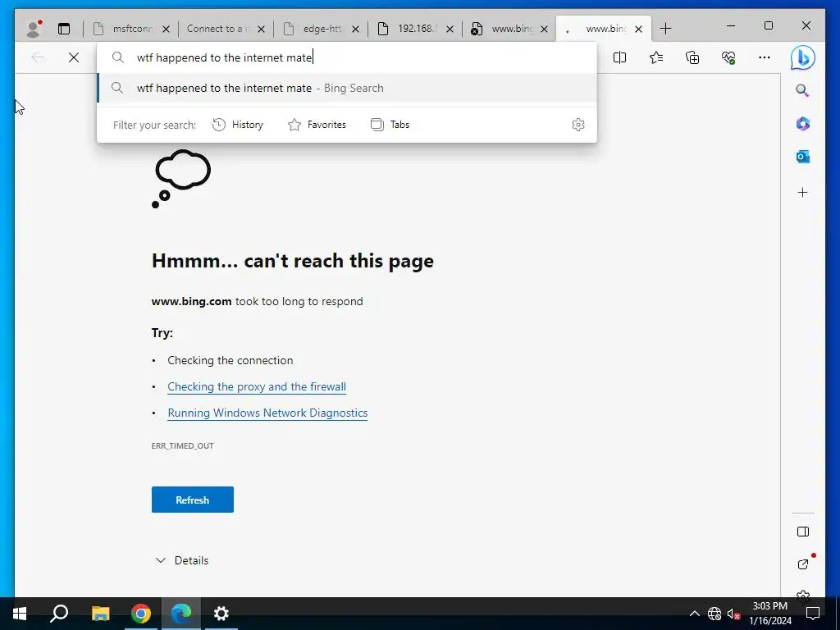The height and width of the screenshot is (630, 840).
Task: Open a new tab with plus button
Action: click(x=665, y=29)
